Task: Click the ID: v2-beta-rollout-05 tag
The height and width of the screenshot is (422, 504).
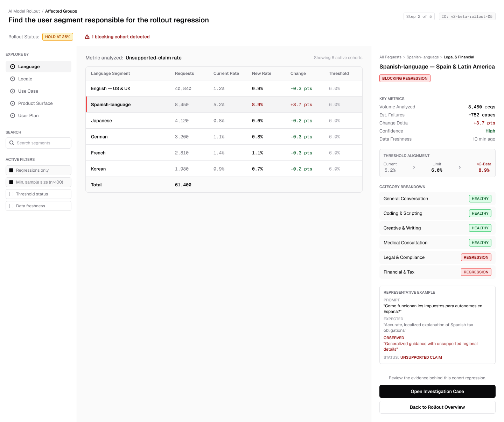Action: [467, 16]
